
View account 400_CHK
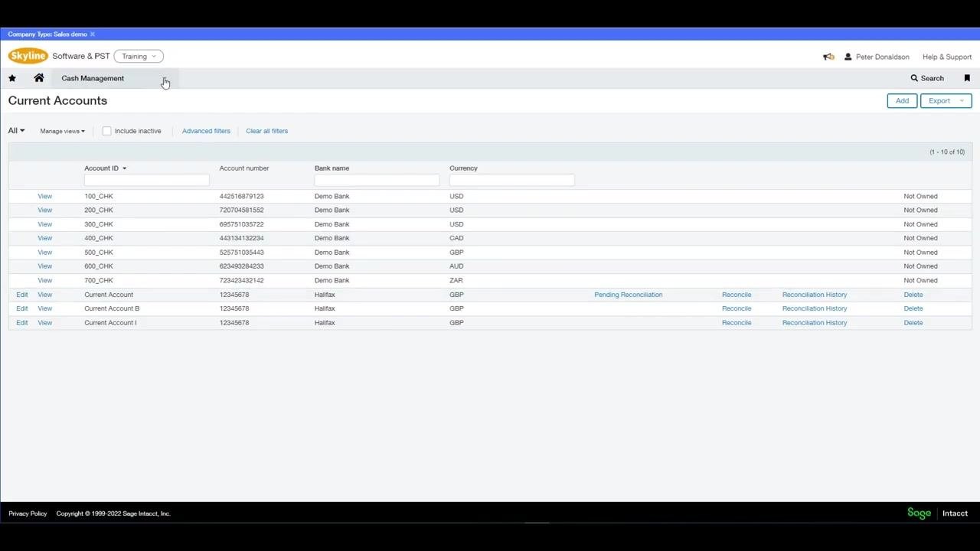tap(45, 238)
